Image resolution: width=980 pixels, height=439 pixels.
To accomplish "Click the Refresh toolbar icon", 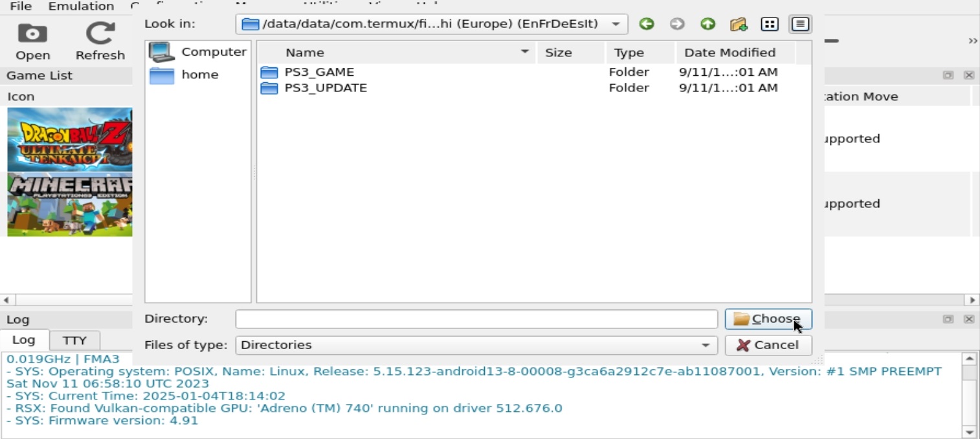I will [x=100, y=42].
